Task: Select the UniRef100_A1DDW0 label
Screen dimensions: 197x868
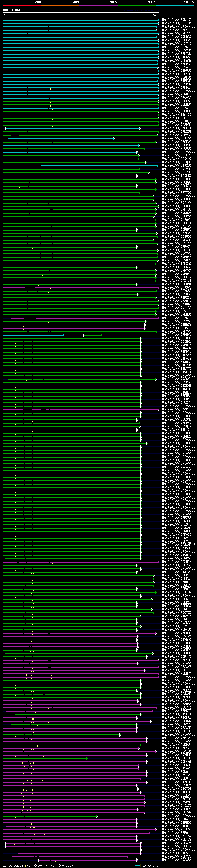Action: [177, 745]
